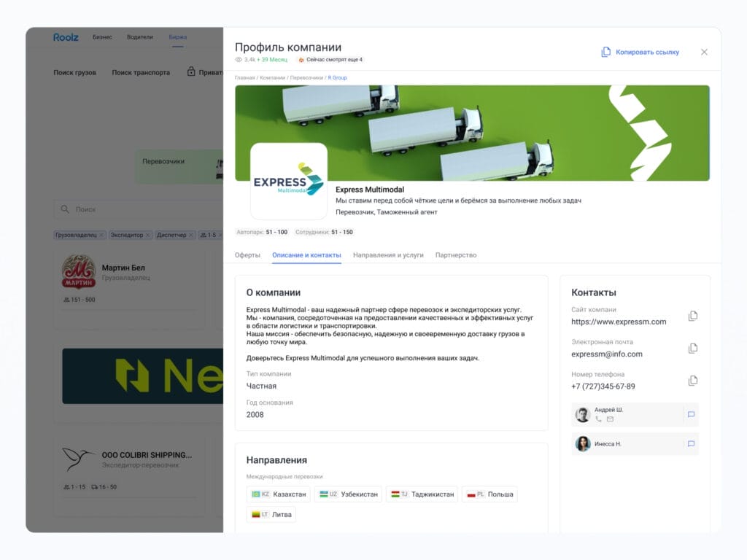Email Андрей Ш. via envelope icon
Screen dimensions: 747x560
[611, 419]
